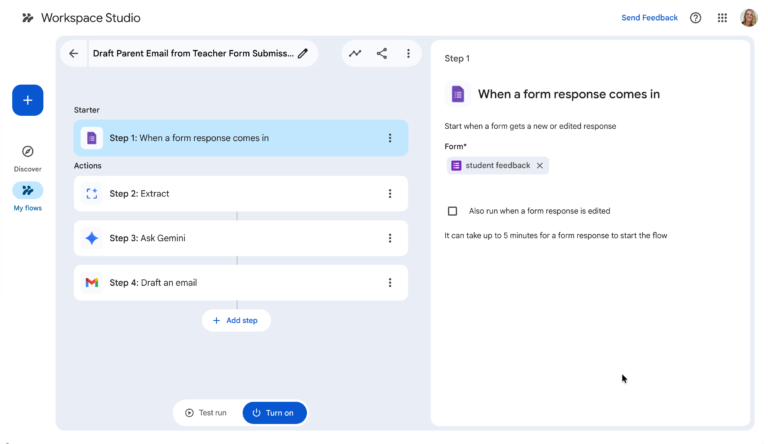Click the blue plus create flow button
Screen dimensions: 768x444
tap(27, 100)
